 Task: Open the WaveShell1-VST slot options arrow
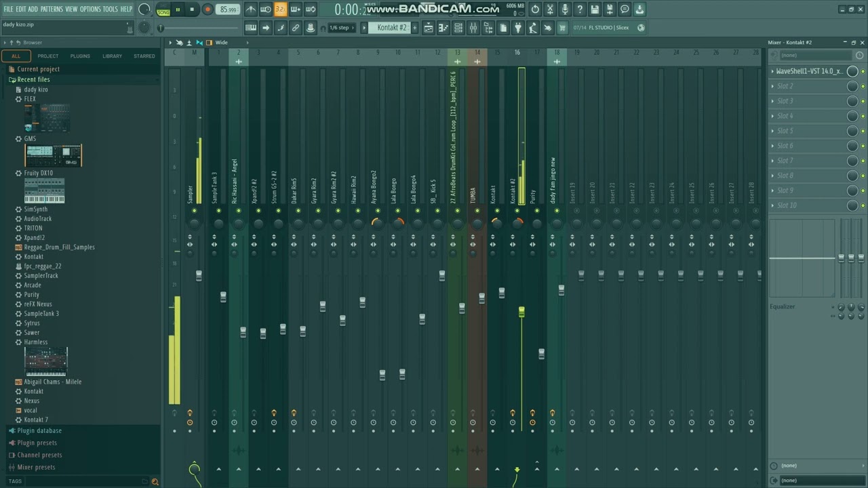pyautogui.click(x=772, y=71)
